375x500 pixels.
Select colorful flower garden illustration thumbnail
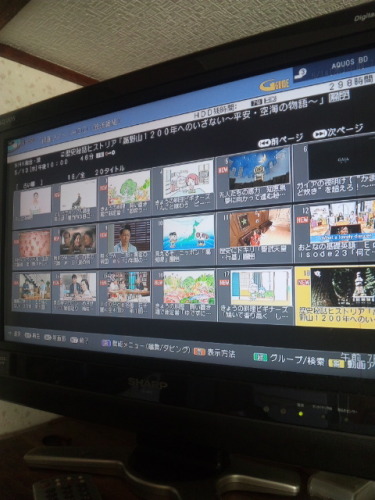tap(189, 287)
